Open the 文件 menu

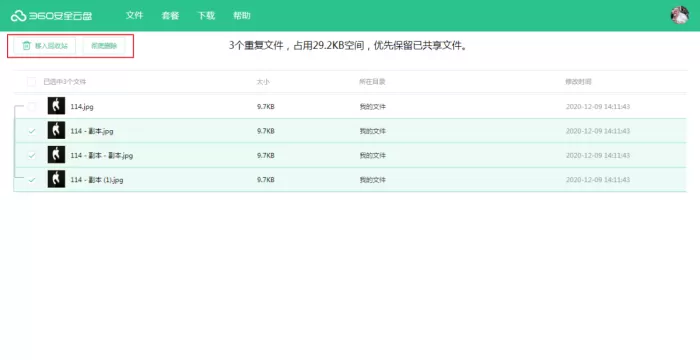click(134, 16)
